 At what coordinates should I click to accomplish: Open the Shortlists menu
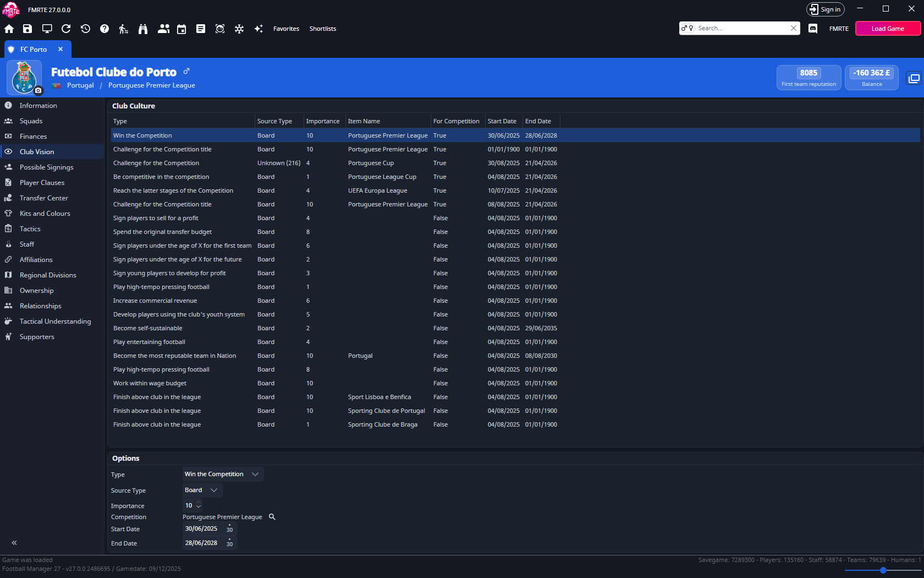(323, 29)
